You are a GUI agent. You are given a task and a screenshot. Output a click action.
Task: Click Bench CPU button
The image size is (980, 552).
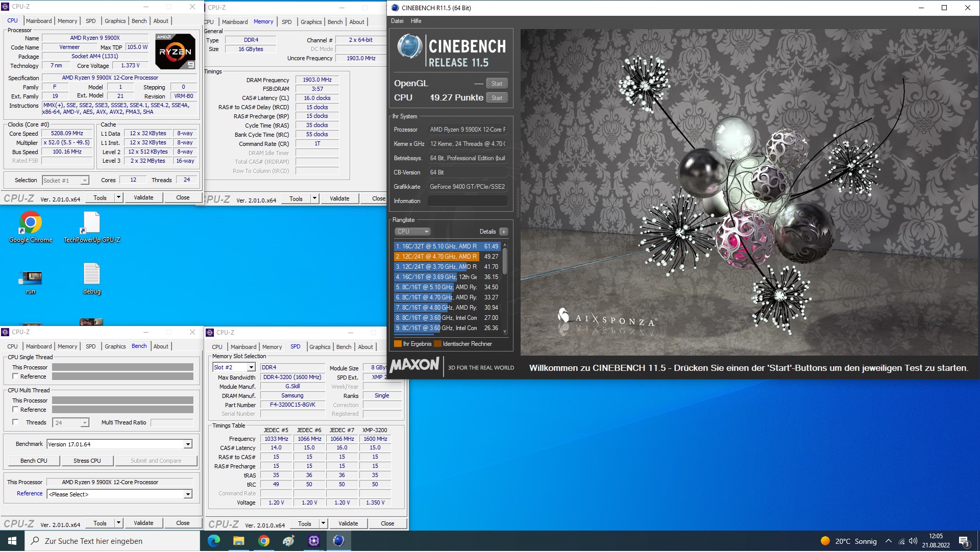tap(34, 461)
